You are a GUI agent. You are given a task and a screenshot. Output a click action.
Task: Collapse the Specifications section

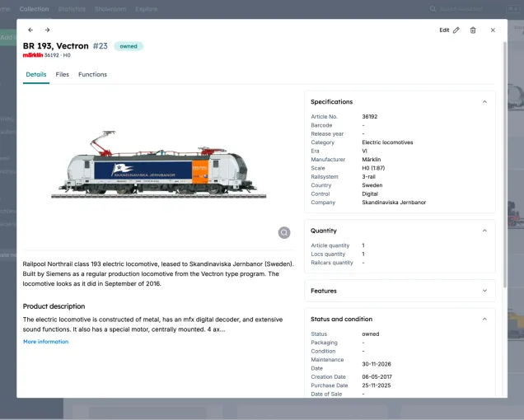[484, 102]
